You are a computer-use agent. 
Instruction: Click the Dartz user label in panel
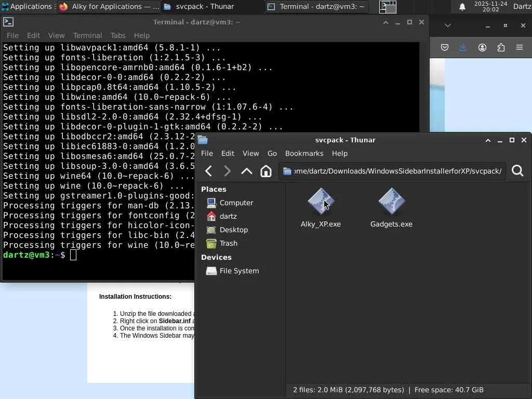point(522,6)
